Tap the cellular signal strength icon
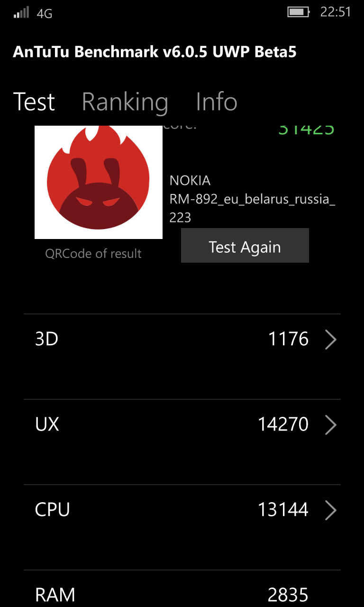 21,12
